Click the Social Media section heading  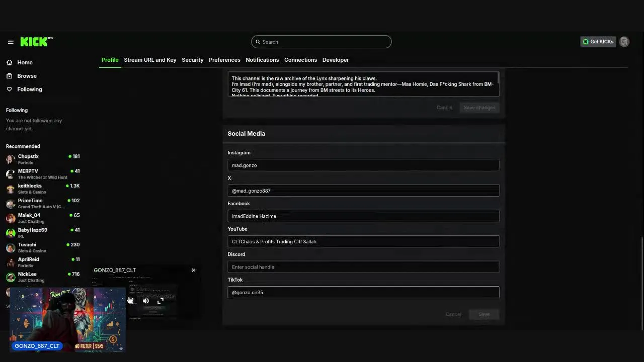tap(246, 134)
